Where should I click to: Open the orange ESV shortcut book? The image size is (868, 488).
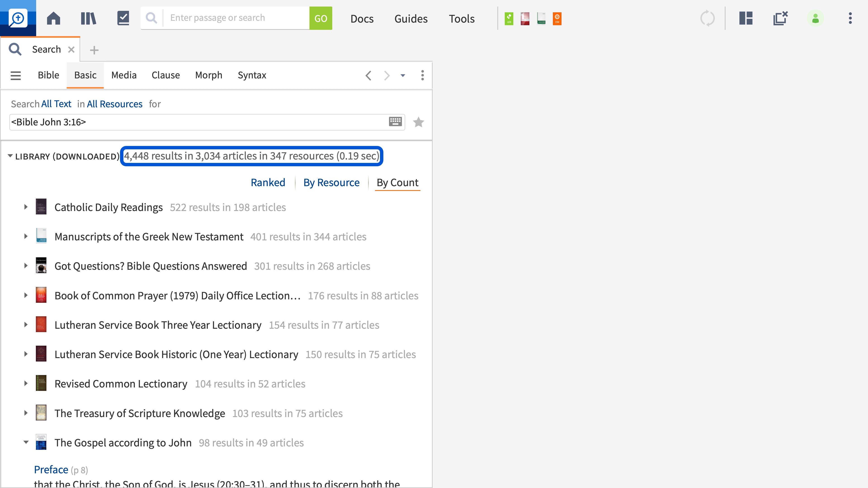click(557, 19)
